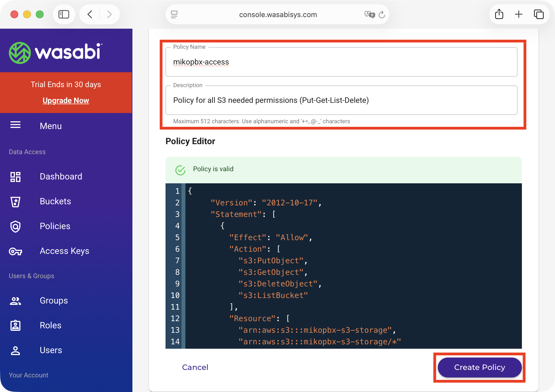Click the Policy Name input field

(x=341, y=62)
